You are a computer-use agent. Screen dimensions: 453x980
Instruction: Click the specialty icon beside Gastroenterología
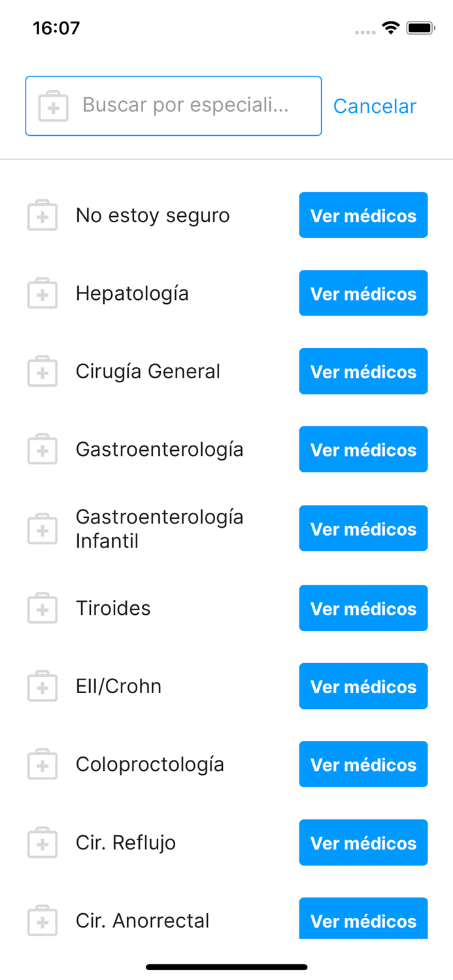[42, 449]
